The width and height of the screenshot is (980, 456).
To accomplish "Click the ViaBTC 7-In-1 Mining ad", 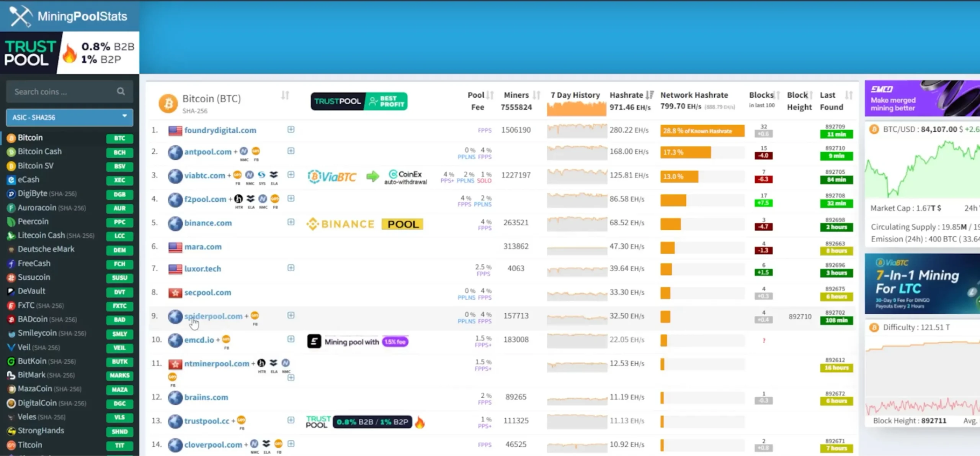I will 922,284.
